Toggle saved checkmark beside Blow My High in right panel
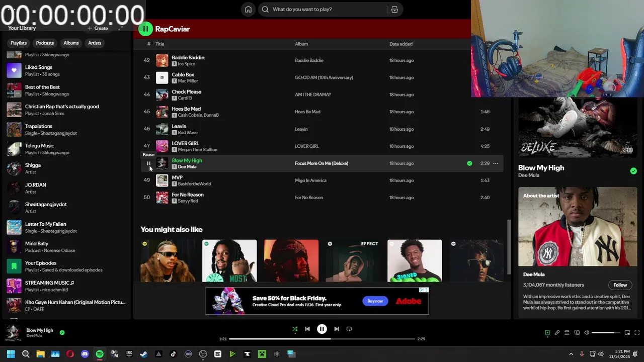This screenshot has width=644, height=362. click(633, 171)
